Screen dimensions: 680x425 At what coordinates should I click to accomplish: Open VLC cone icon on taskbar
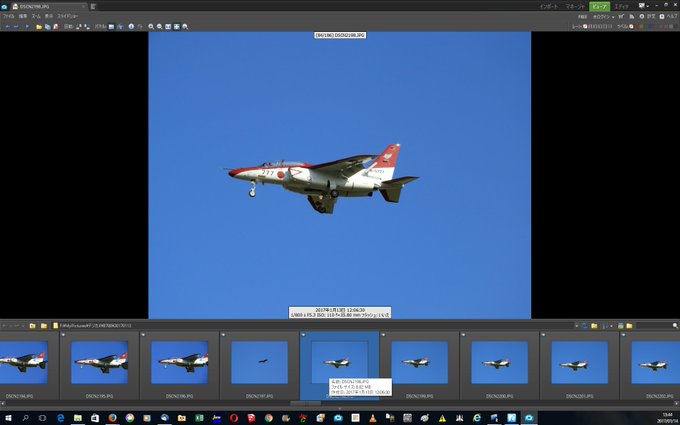[x=373, y=418]
